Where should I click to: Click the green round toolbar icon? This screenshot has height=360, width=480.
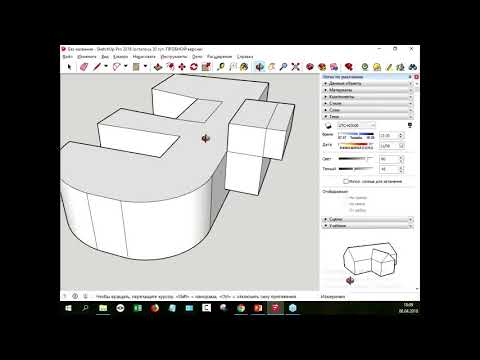(365, 67)
